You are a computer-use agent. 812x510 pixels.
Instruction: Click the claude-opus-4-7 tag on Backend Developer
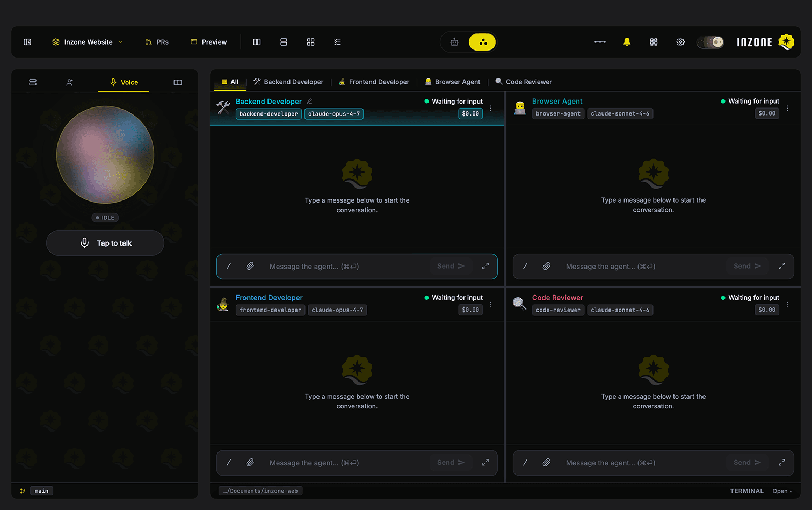[x=334, y=114]
